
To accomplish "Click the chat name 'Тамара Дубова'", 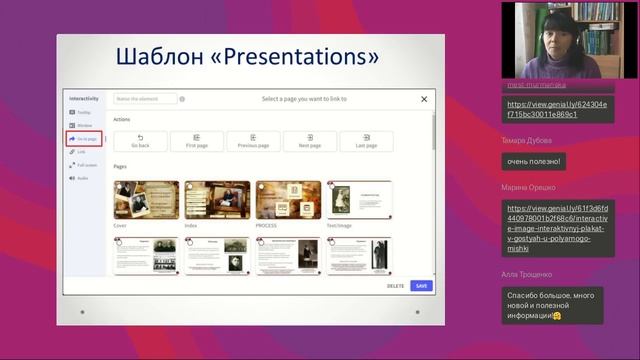I will (x=527, y=140).
